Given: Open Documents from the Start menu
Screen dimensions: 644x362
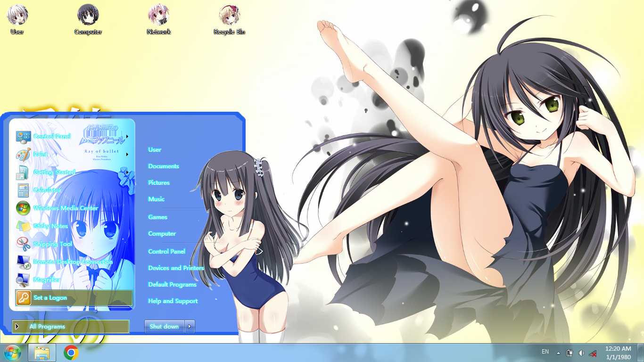Looking at the screenshot, I should 164,166.
